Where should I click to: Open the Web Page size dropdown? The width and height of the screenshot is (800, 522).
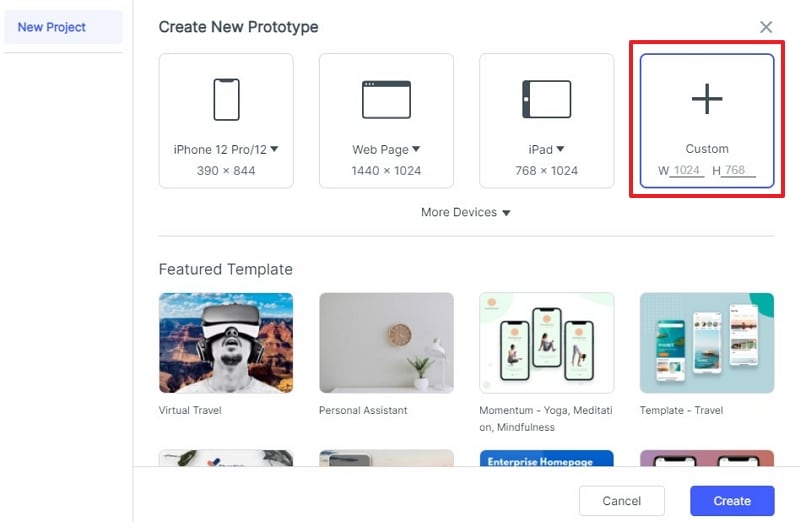[x=416, y=149]
